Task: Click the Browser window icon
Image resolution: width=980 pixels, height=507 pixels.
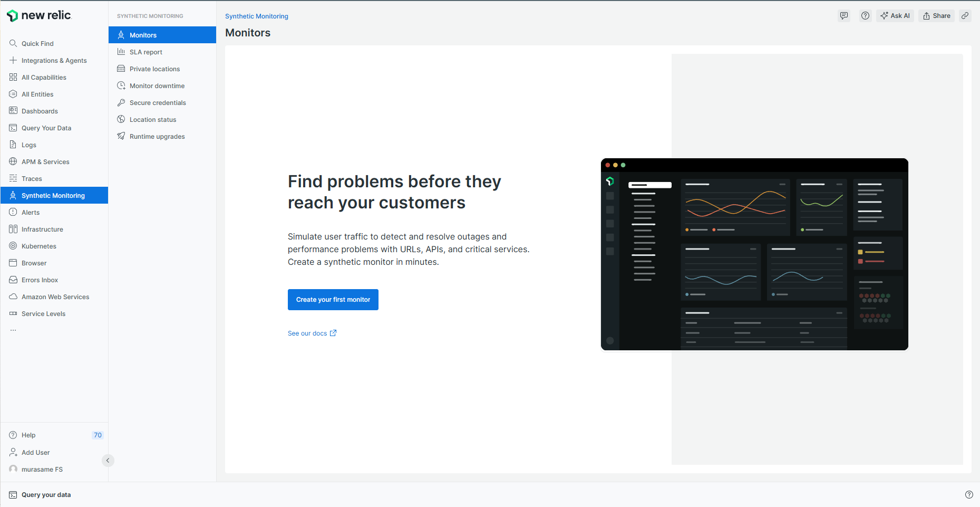Action: [x=13, y=263]
